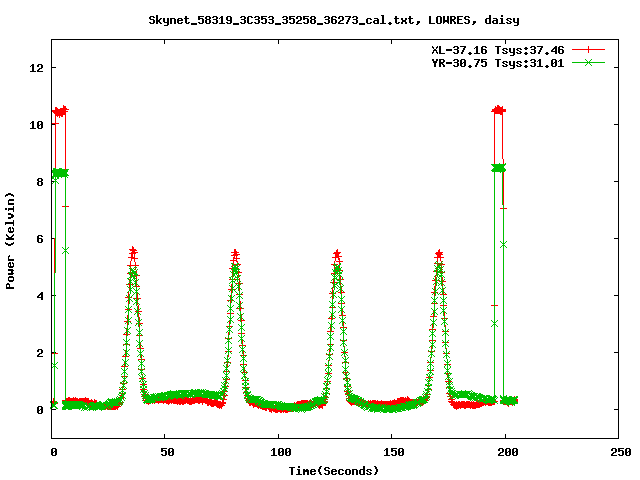Viewport: 640px width, 480px height.
Task: Click the second peak top near 80 seconds
Action: point(235,254)
